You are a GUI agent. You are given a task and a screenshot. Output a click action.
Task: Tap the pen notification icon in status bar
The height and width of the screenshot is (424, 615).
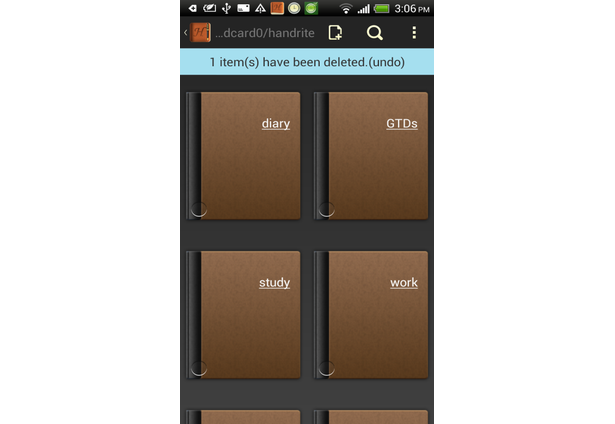point(209,8)
